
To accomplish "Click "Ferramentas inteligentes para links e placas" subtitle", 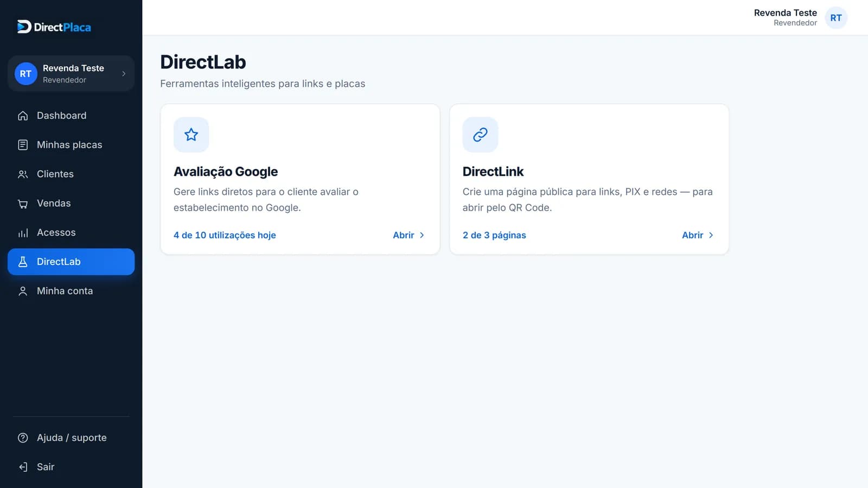I will click(x=263, y=84).
